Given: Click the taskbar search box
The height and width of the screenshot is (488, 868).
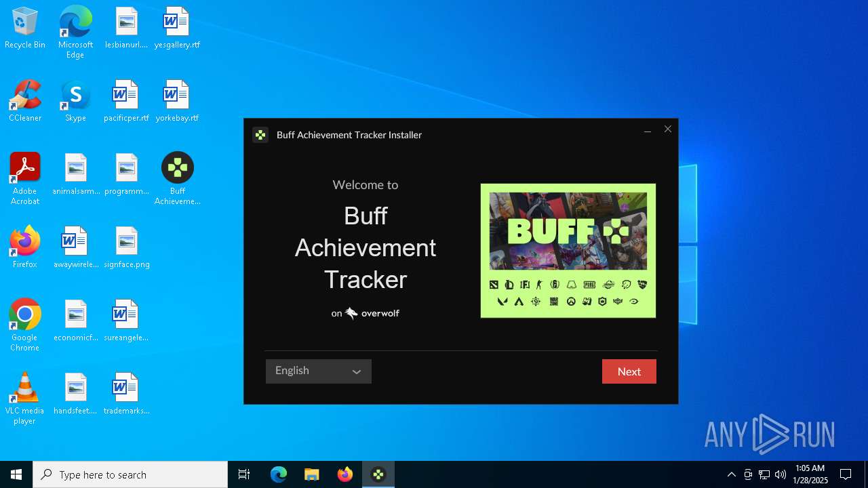Looking at the screenshot, I should [130, 474].
